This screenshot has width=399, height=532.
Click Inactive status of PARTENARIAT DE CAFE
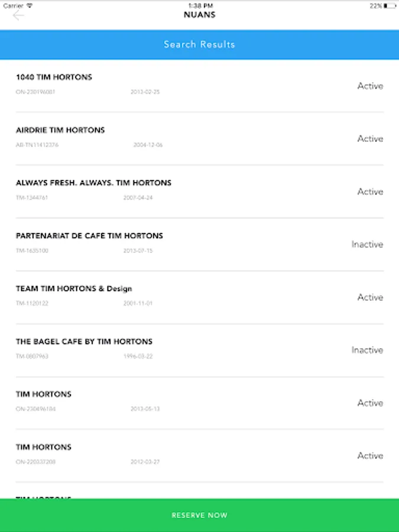click(x=367, y=244)
